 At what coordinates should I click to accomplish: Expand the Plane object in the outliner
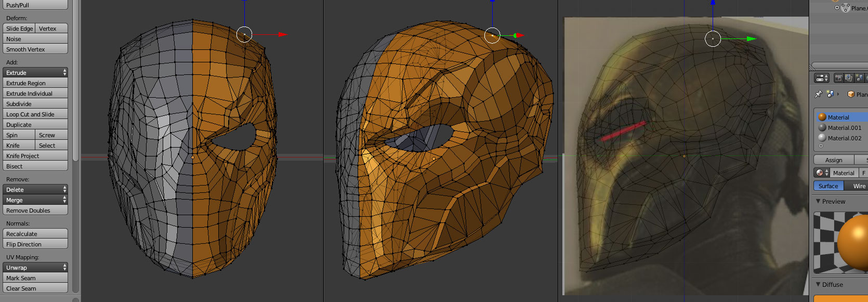click(837, 8)
